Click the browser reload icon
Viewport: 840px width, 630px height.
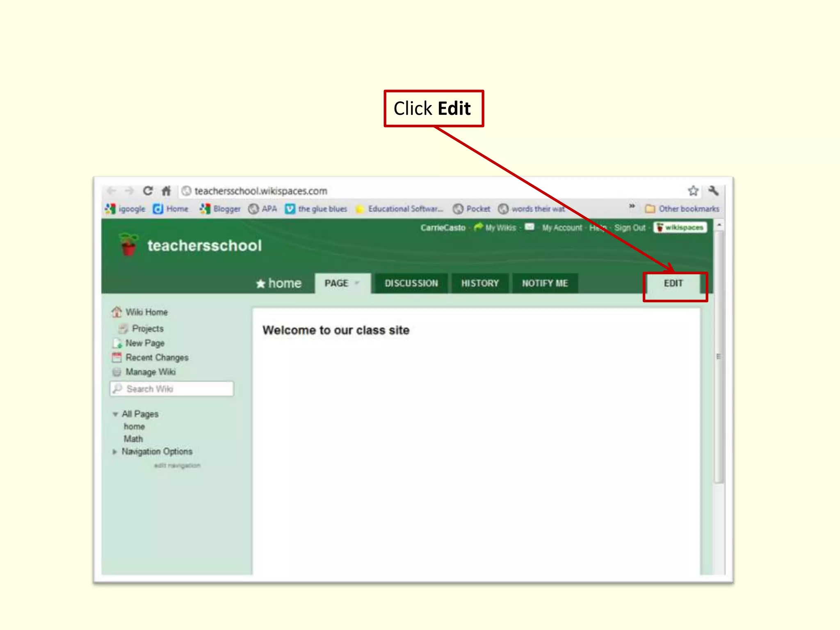(x=148, y=191)
